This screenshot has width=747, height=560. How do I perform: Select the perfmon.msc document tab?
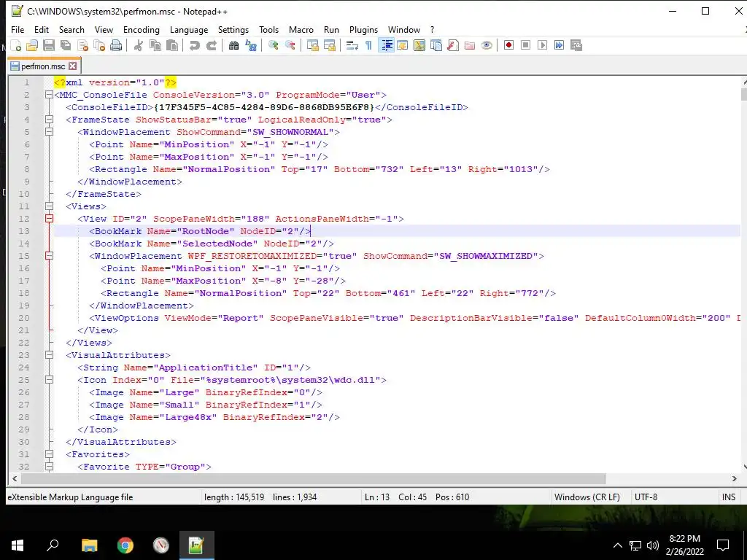tap(43, 66)
